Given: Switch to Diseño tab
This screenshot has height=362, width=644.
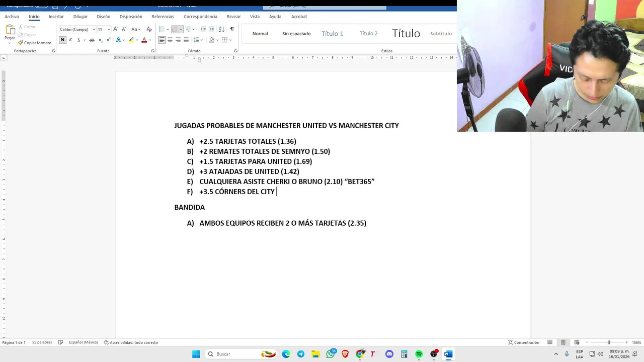Looking at the screenshot, I should (103, 17).
